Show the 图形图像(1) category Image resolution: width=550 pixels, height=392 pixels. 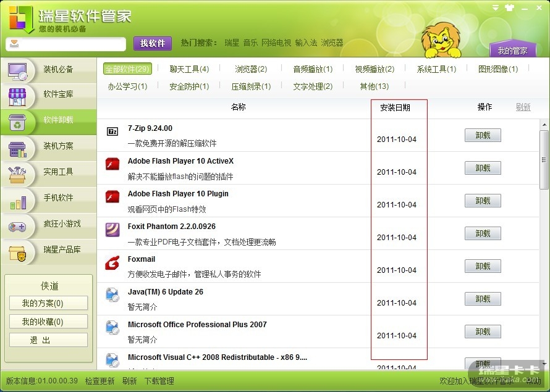tap(498, 69)
